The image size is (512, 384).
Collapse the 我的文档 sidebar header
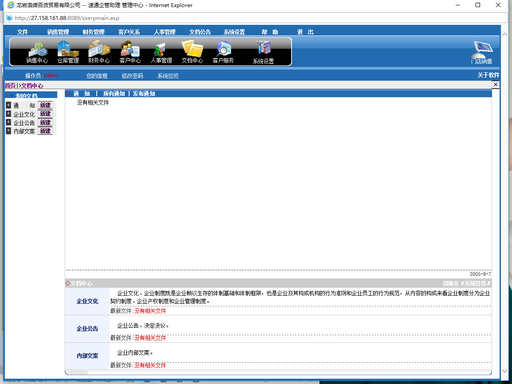[x=27, y=96]
